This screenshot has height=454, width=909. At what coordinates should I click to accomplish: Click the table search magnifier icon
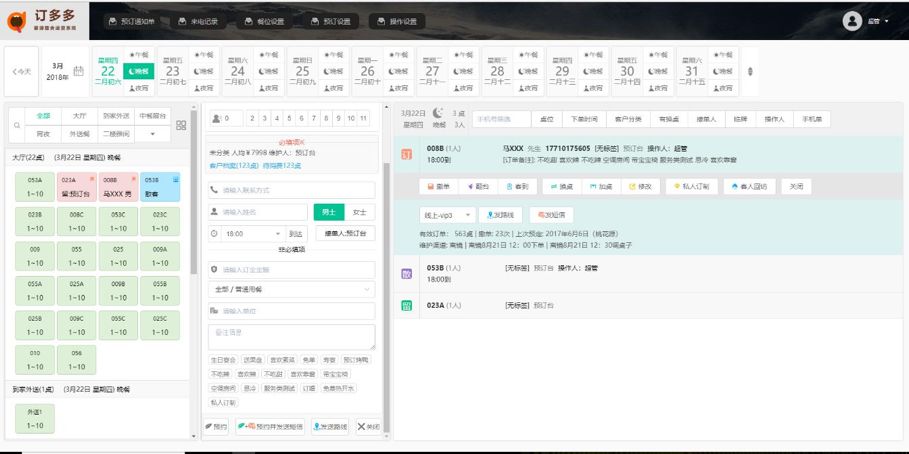point(16,125)
